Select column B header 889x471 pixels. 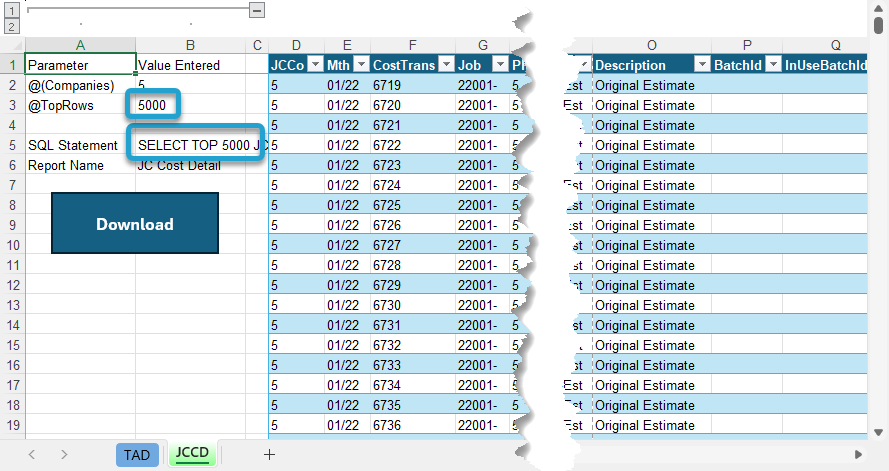[x=190, y=45]
